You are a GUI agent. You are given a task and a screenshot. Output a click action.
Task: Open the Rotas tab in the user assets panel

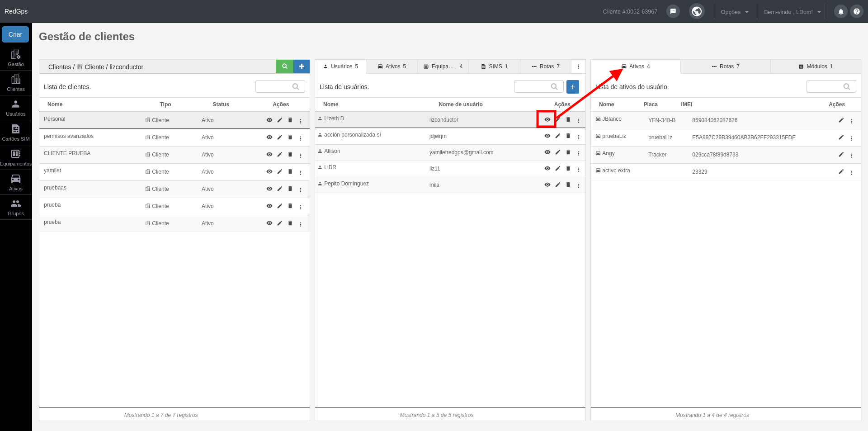click(x=726, y=66)
